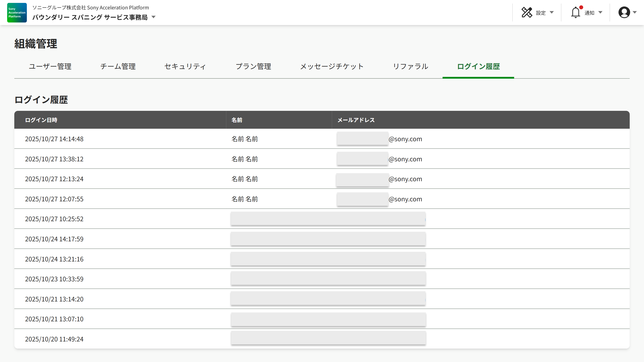The height and width of the screenshot is (362, 644).
Task: Click the ログイン日時 column header
Action: point(41,120)
